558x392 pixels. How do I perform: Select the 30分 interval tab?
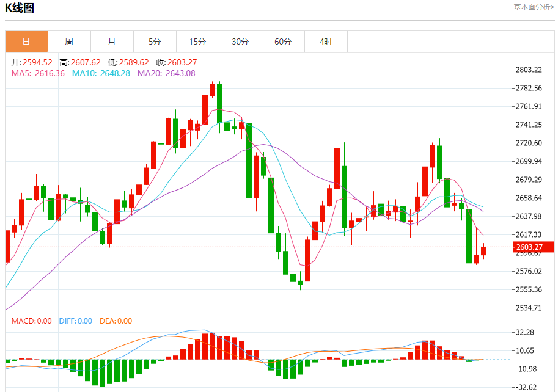(x=240, y=42)
